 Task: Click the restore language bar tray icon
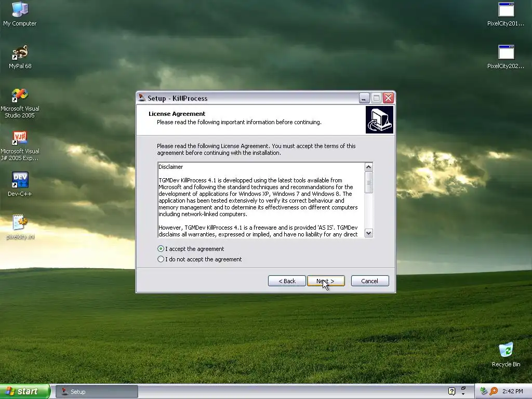[463, 388]
